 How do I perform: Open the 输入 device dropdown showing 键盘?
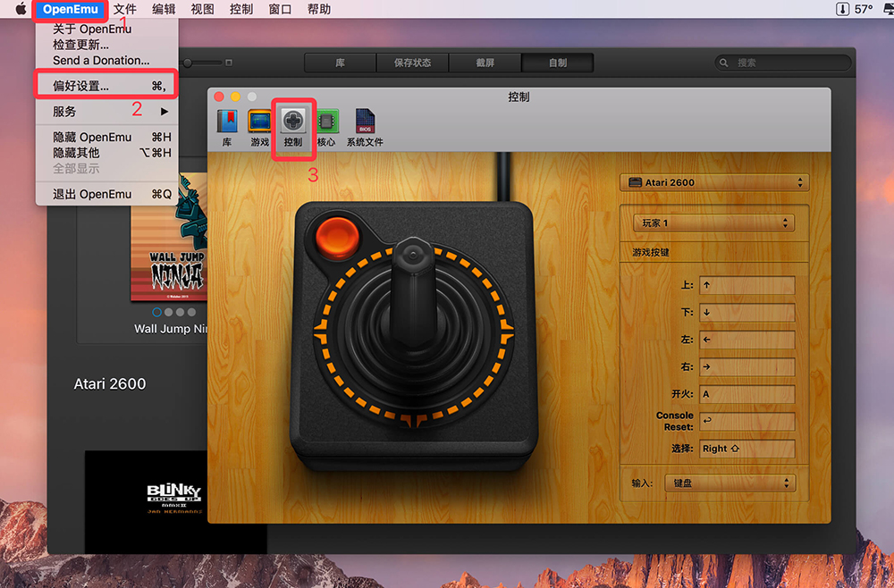tap(730, 483)
